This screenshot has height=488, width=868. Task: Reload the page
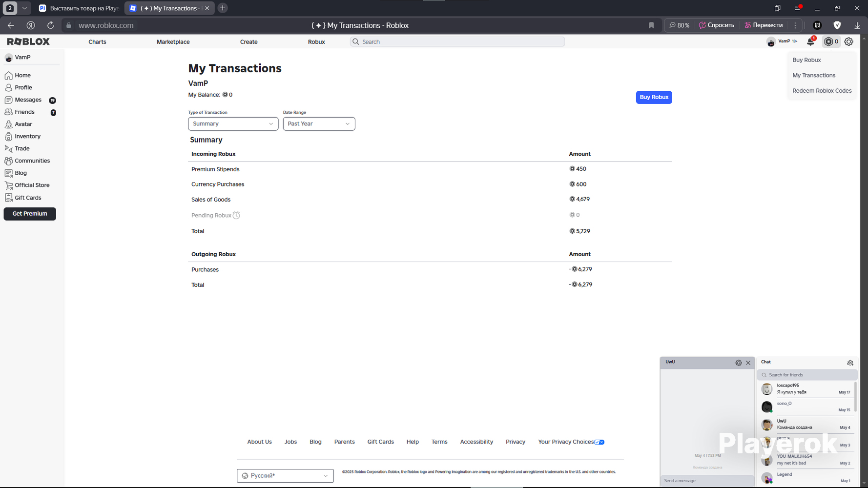tap(50, 25)
